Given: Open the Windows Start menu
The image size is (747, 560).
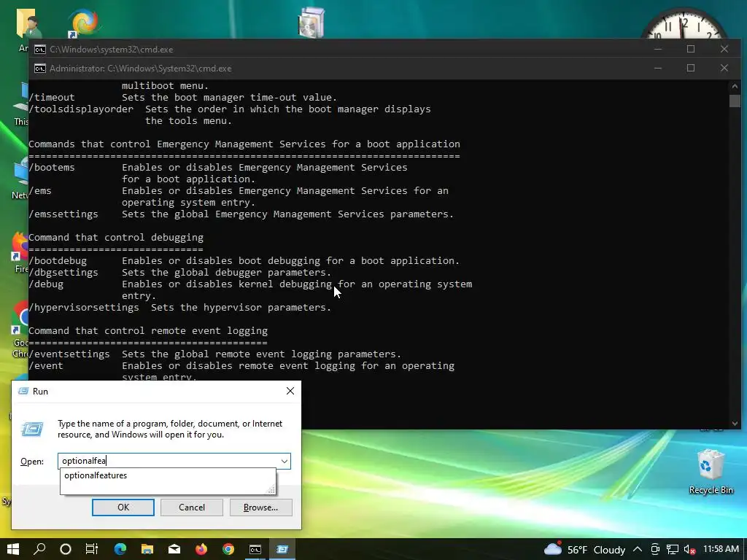Looking at the screenshot, I should coord(13,549).
